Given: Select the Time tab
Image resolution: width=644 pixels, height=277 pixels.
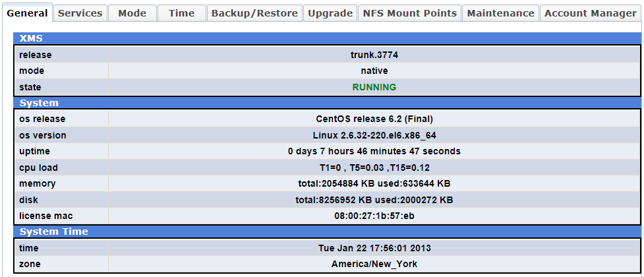Looking at the screenshot, I should tap(181, 13).
